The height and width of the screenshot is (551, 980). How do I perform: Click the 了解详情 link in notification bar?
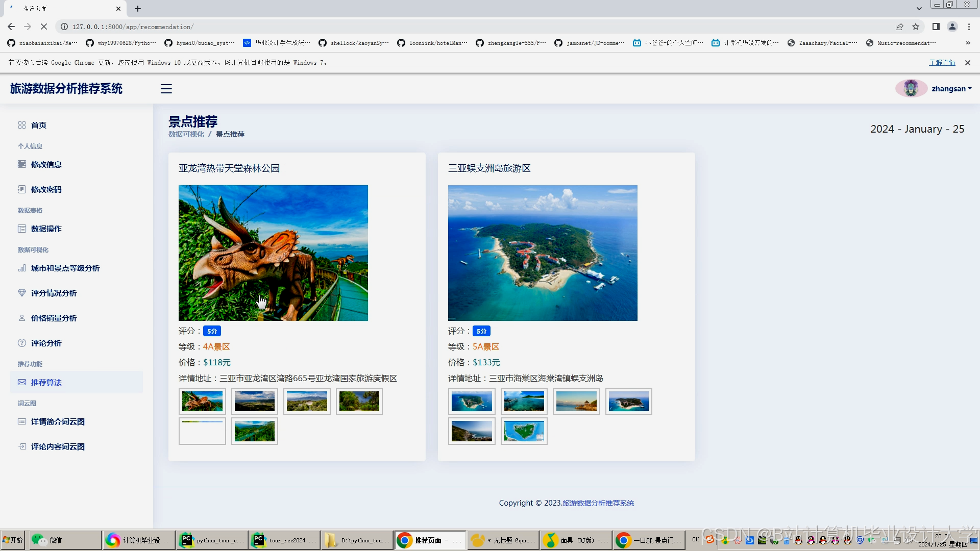pyautogui.click(x=942, y=62)
